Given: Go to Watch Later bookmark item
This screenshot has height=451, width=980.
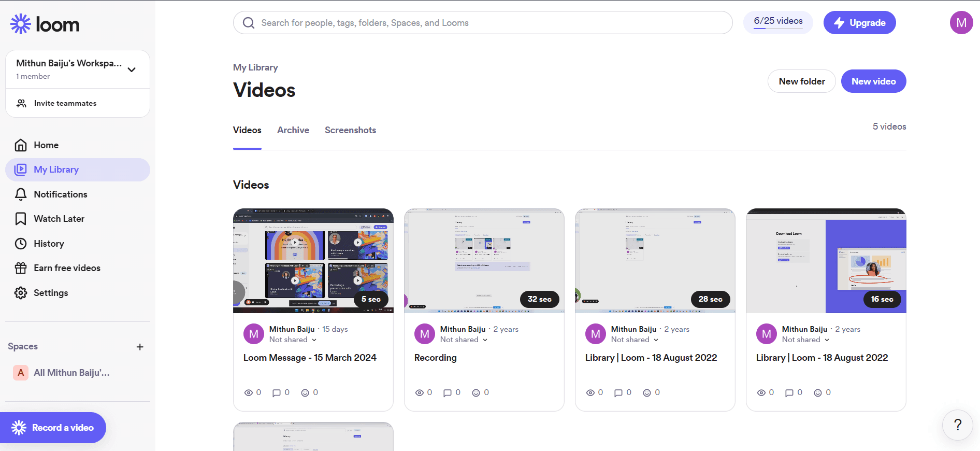Looking at the screenshot, I should (x=21, y=219).
